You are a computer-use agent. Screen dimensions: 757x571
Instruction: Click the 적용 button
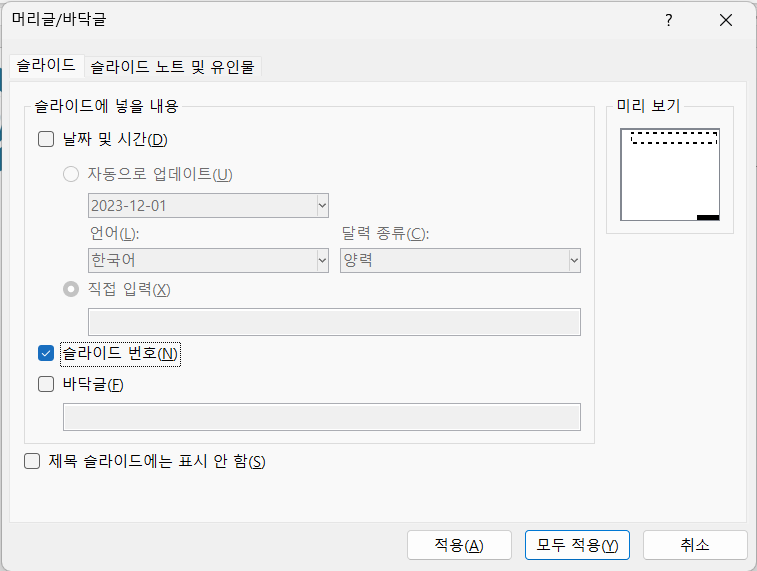(x=459, y=545)
